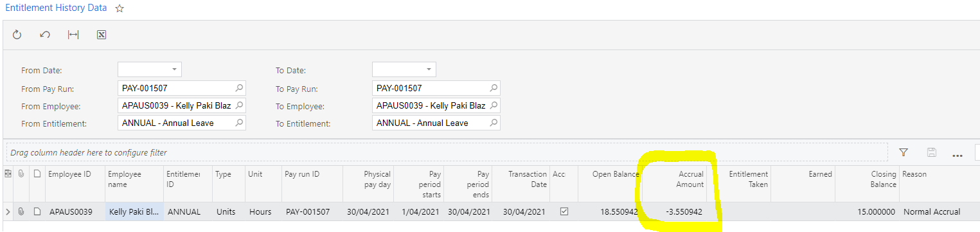Open the lookup for To Employee
Screen dimensions: 980x232
494,105
